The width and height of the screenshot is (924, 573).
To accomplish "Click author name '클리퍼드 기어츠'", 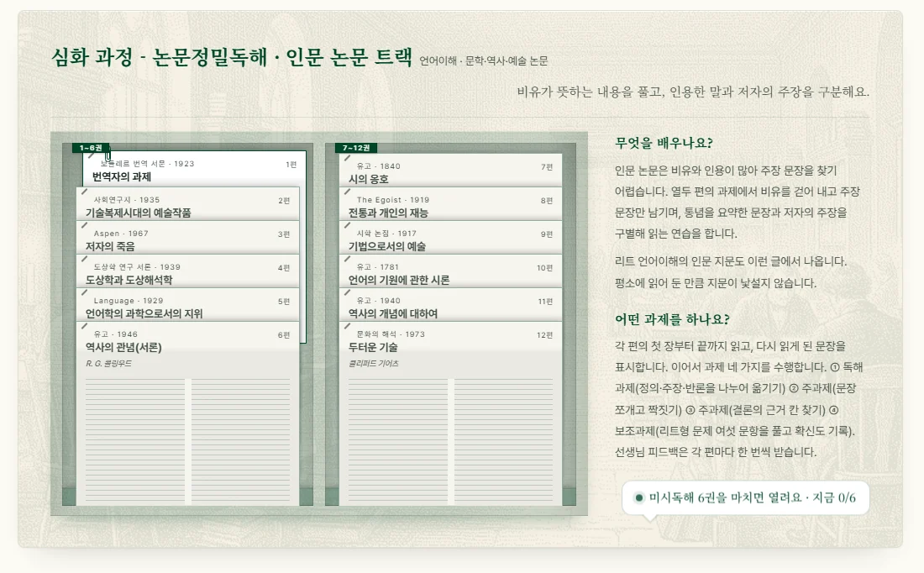I will (x=374, y=364).
